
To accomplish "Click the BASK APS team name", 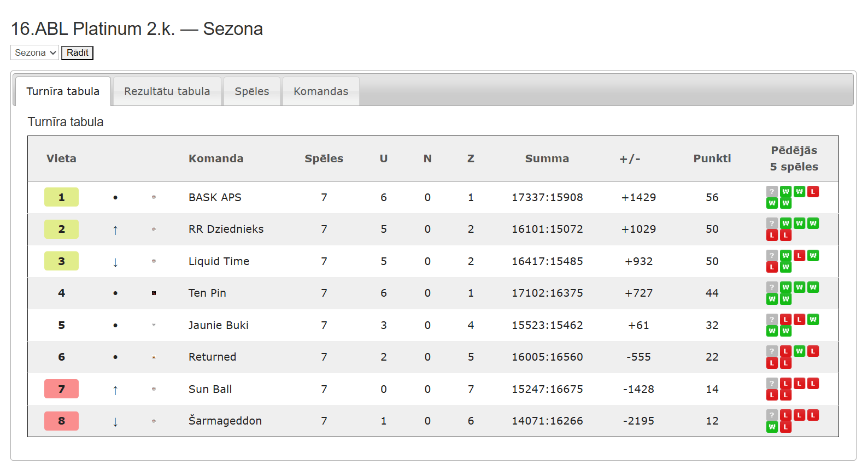I will coord(215,197).
